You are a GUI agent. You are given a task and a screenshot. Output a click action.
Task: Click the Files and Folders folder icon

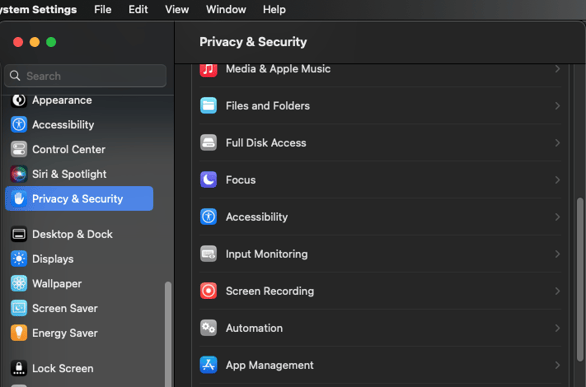point(208,106)
